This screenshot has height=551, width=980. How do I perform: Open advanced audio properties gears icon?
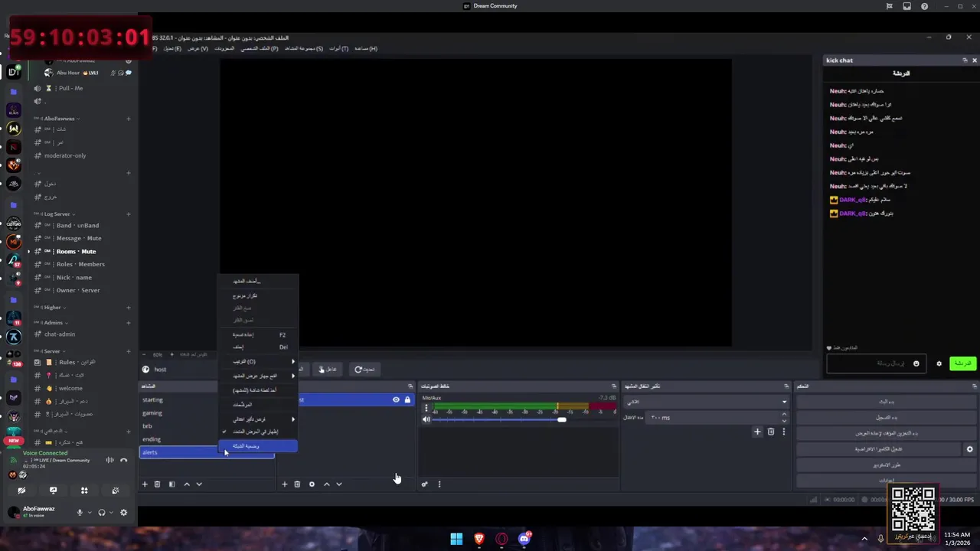point(424,484)
